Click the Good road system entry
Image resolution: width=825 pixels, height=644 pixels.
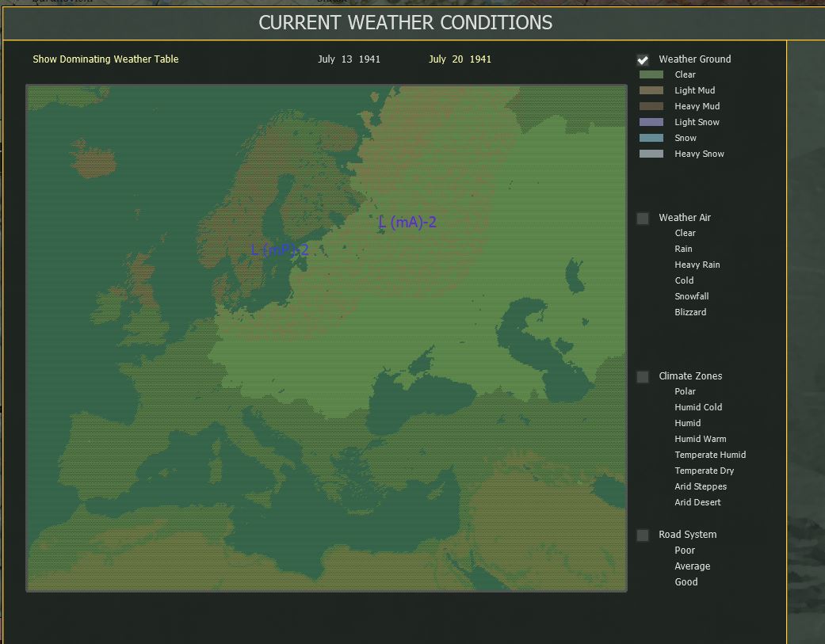pos(686,582)
